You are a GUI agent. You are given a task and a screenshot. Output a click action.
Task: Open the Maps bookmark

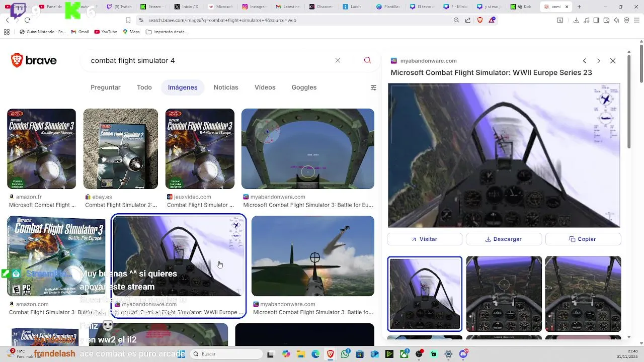click(x=131, y=32)
